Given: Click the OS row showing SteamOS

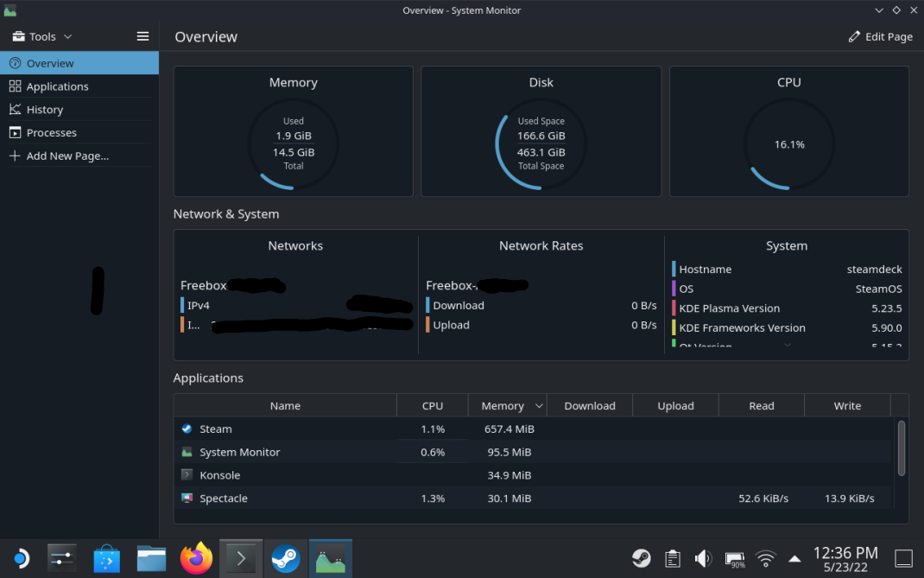Looking at the screenshot, I should click(x=787, y=289).
